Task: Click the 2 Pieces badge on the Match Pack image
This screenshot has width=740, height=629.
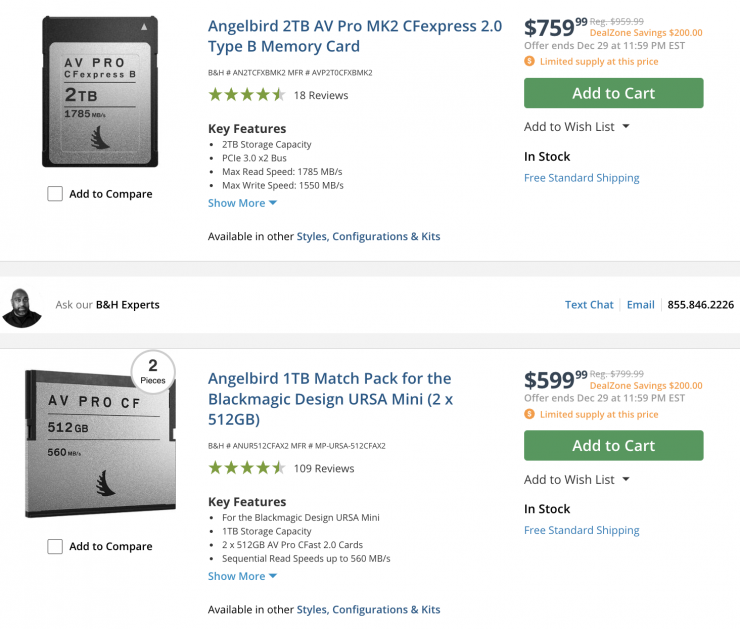Action: (153, 369)
